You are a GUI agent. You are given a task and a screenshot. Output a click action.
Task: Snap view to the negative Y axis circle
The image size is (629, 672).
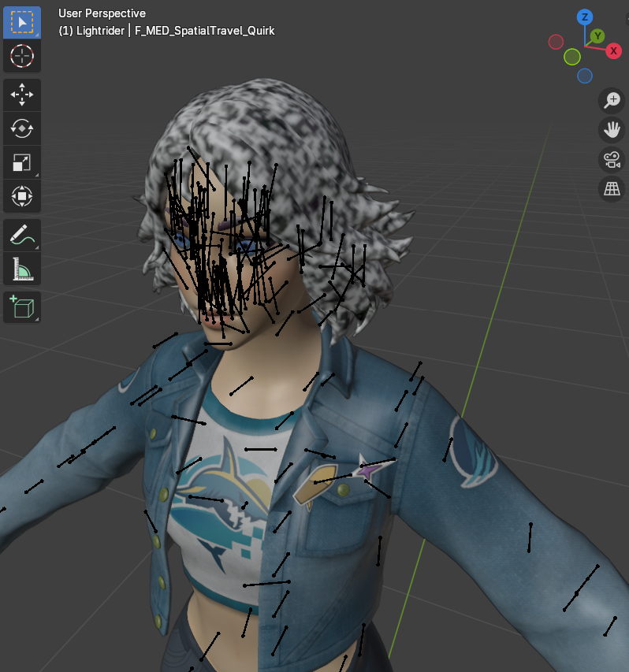click(572, 57)
